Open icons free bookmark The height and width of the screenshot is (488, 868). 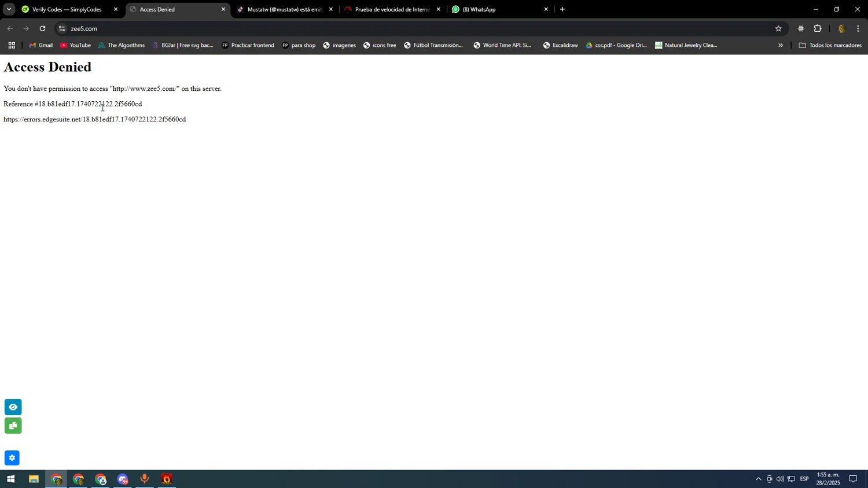(380, 45)
